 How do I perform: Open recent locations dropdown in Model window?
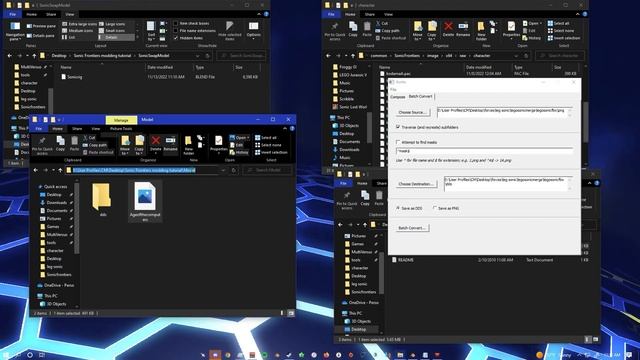53,170
